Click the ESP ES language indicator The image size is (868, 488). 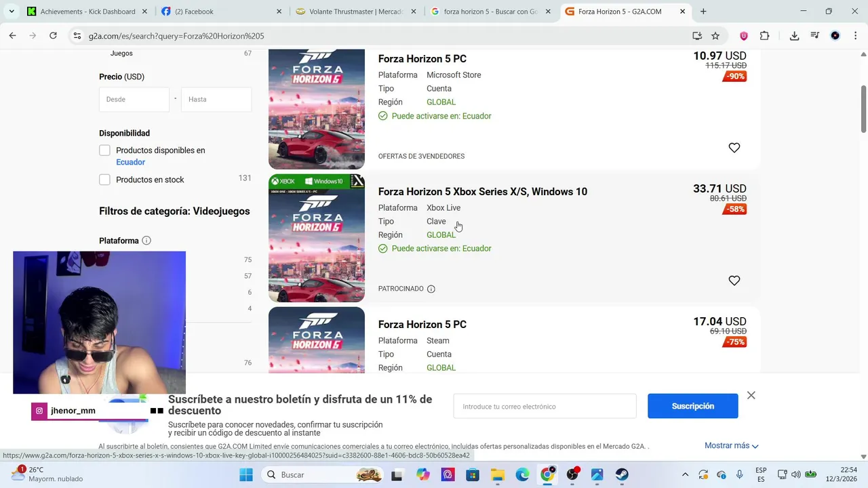click(761, 474)
